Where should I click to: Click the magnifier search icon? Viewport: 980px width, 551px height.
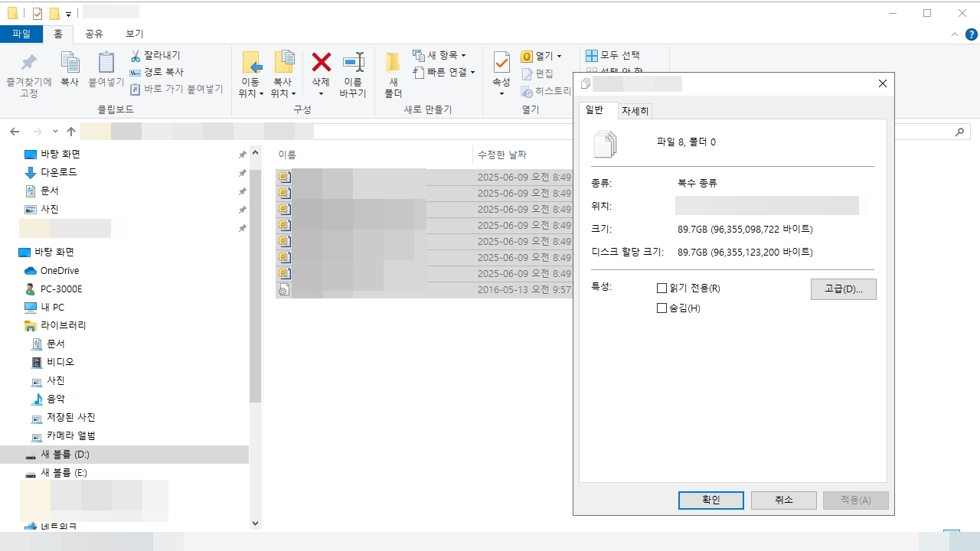[960, 132]
